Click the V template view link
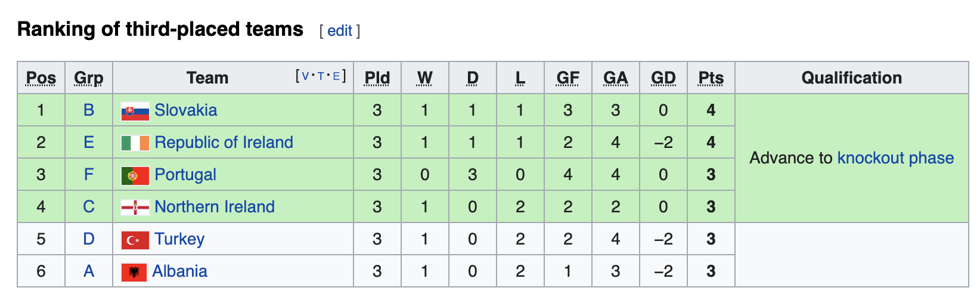This screenshot has width=980, height=303. pyautogui.click(x=306, y=76)
